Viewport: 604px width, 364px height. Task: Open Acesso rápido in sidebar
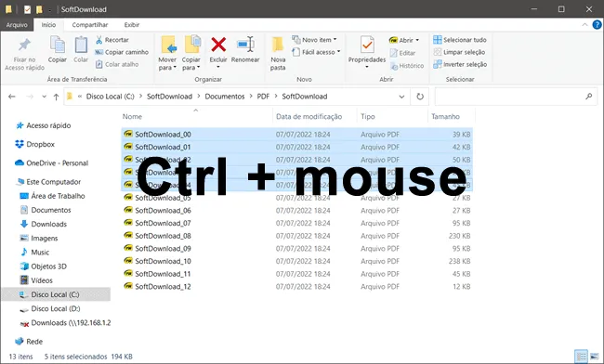pyautogui.click(x=43, y=125)
